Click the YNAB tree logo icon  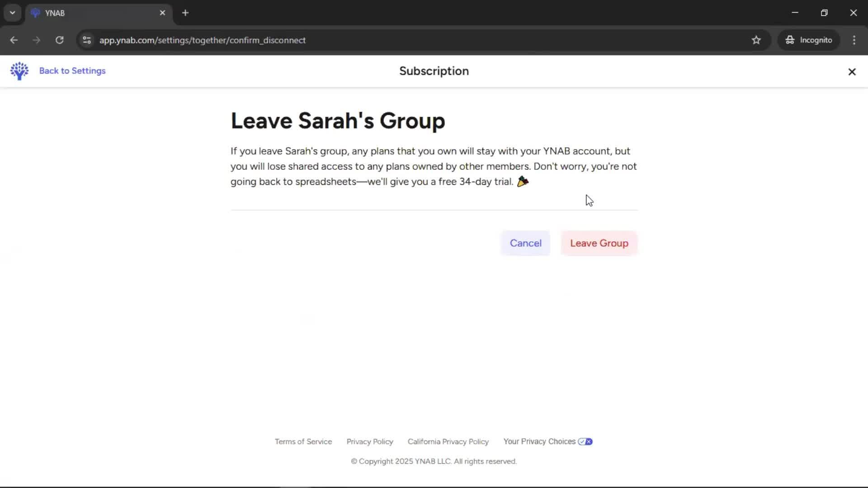pyautogui.click(x=19, y=71)
